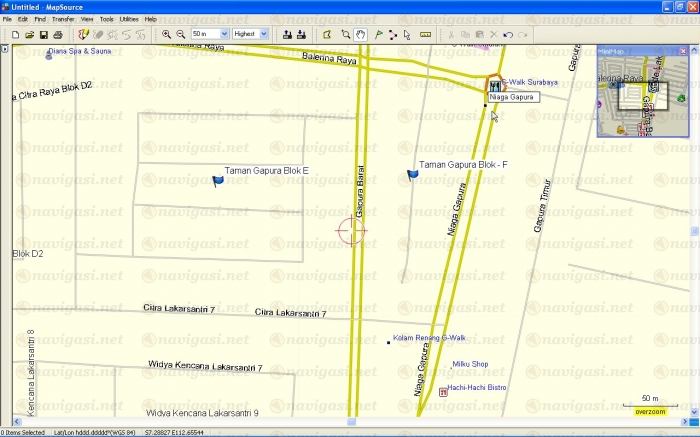Click the New file icon

(x=17, y=34)
